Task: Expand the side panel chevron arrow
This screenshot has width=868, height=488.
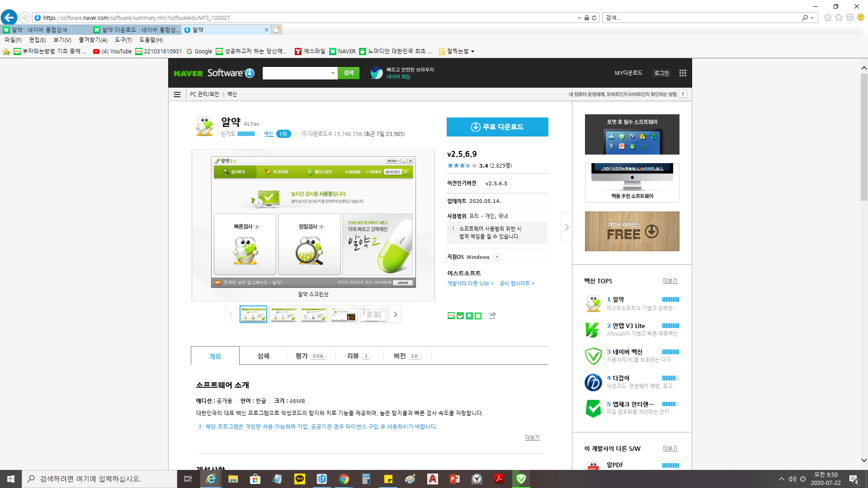Action: tap(566, 227)
